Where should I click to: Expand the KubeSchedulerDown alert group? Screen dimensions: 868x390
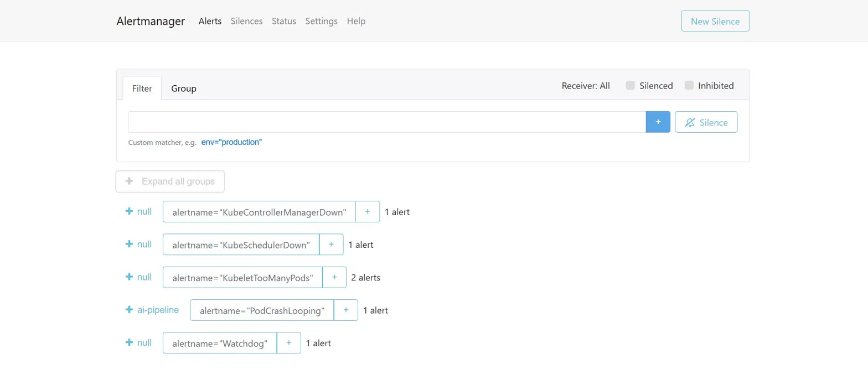coord(138,244)
